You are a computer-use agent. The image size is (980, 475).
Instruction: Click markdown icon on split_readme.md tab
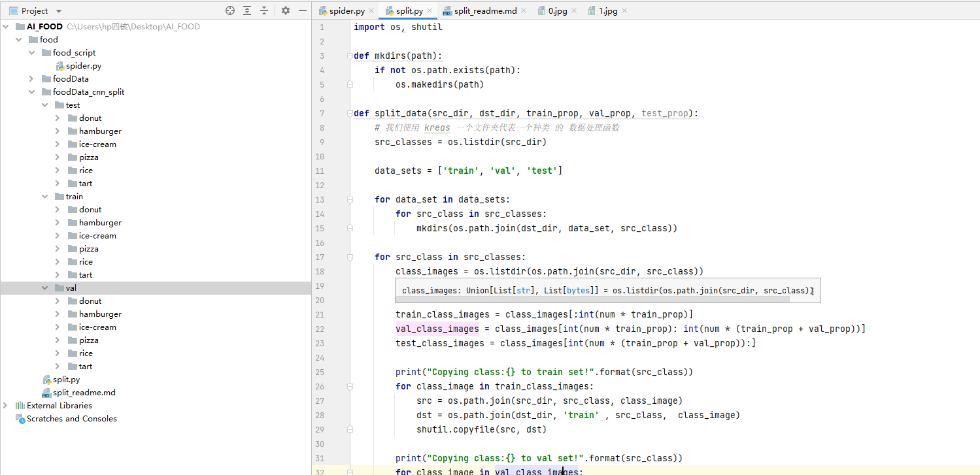click(x=447, y=11)
